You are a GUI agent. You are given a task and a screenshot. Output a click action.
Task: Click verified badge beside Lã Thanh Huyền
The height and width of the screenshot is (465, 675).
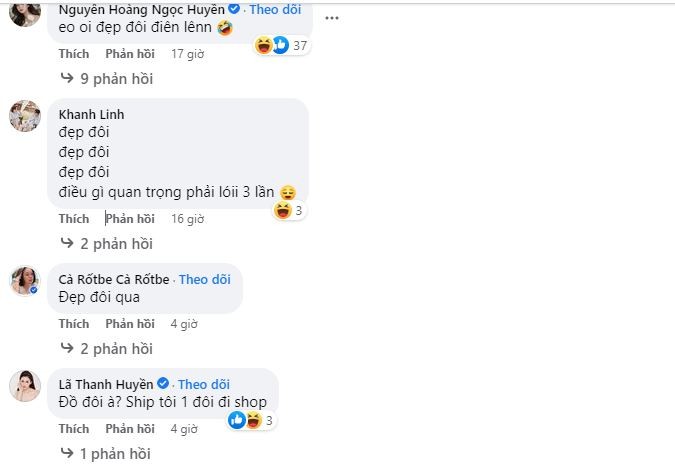pyautogui.click(x=164, y=384)
